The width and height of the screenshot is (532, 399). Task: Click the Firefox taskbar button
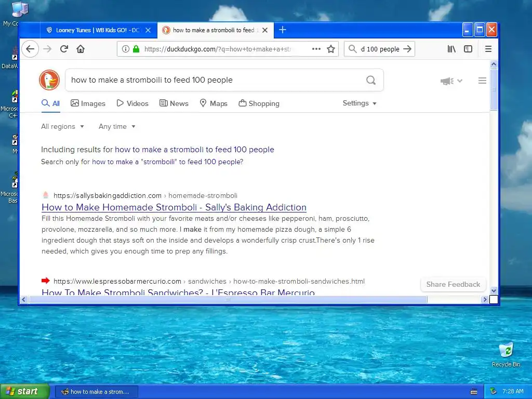coord(96,392)
